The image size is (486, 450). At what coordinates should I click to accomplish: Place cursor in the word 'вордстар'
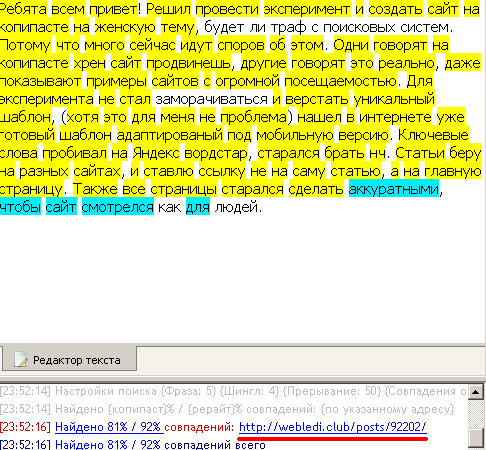[216, 153]
